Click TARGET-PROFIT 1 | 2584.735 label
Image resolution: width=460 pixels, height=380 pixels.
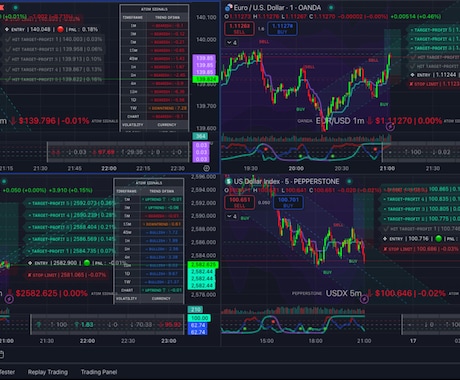coord(70,251)
